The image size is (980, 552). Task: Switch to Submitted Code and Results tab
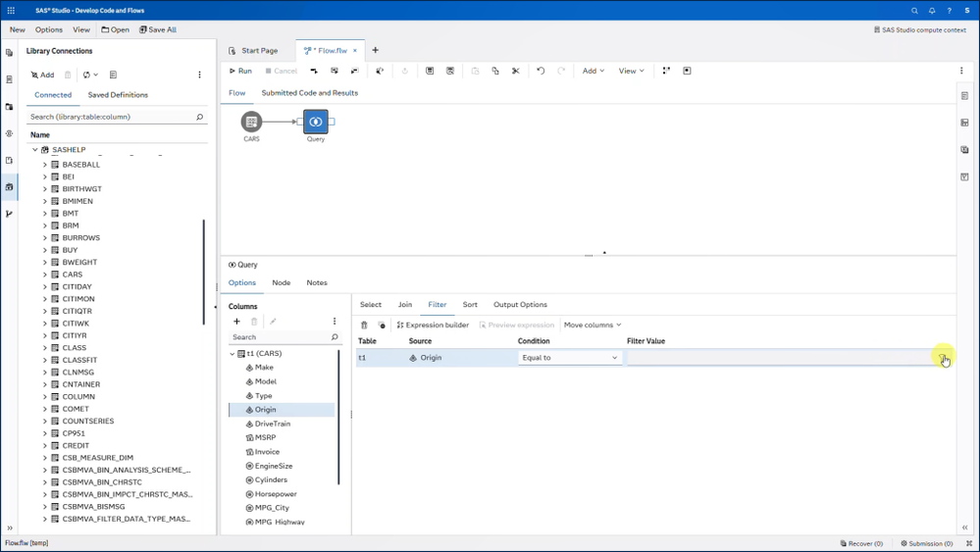coord(309,93)
